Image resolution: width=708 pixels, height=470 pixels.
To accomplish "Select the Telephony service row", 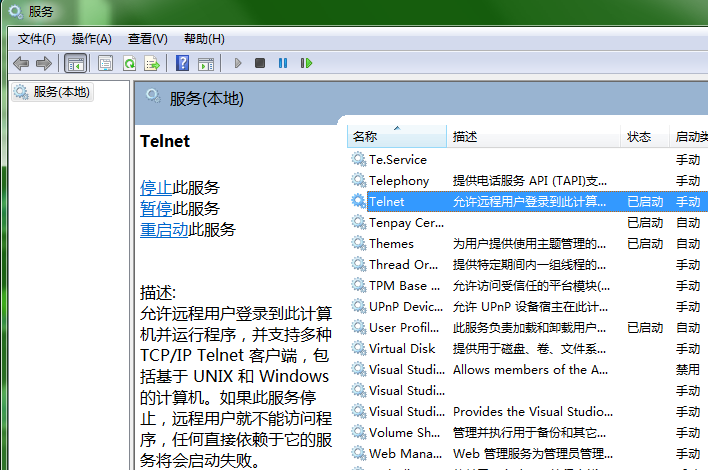I will [x=527, y=181].
